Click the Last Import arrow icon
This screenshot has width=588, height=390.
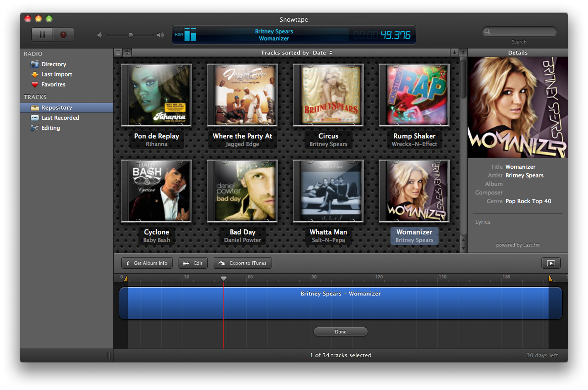click(35, 74)
